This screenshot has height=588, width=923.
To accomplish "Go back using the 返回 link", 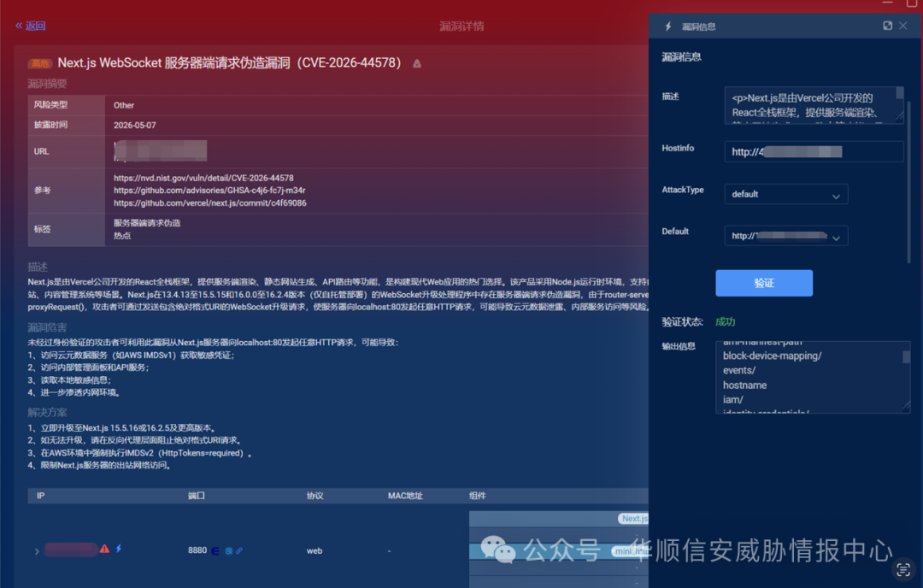I will 31,26.
